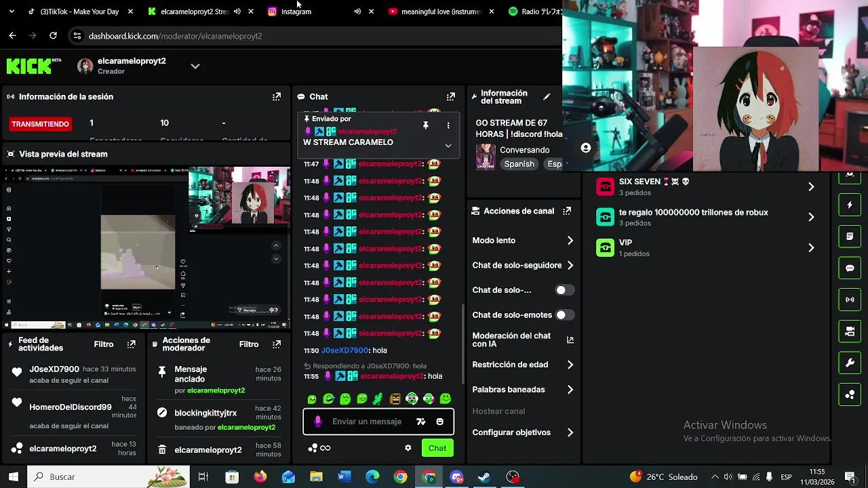Edit the stream information with the pencil icon
868x488 pixels.
(x=547, y=97)
